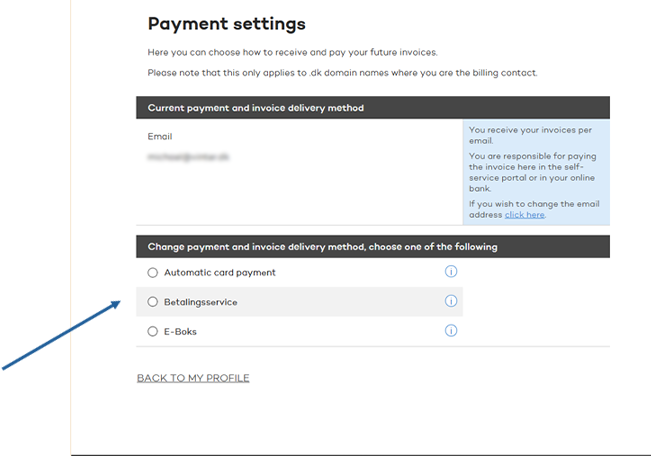Open info icon for E-Boks
This screenshot has height=456, width=651.
(451, 331)
